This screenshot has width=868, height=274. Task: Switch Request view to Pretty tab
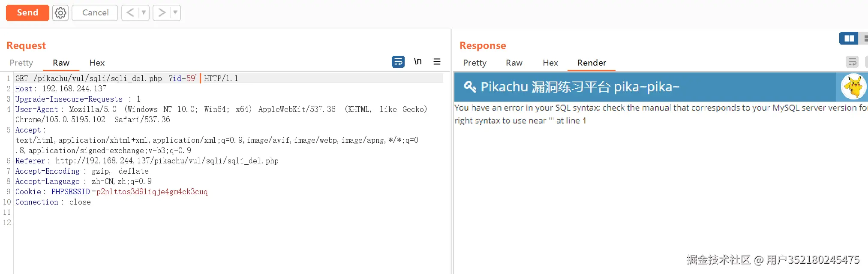click(x=21, y=63)
